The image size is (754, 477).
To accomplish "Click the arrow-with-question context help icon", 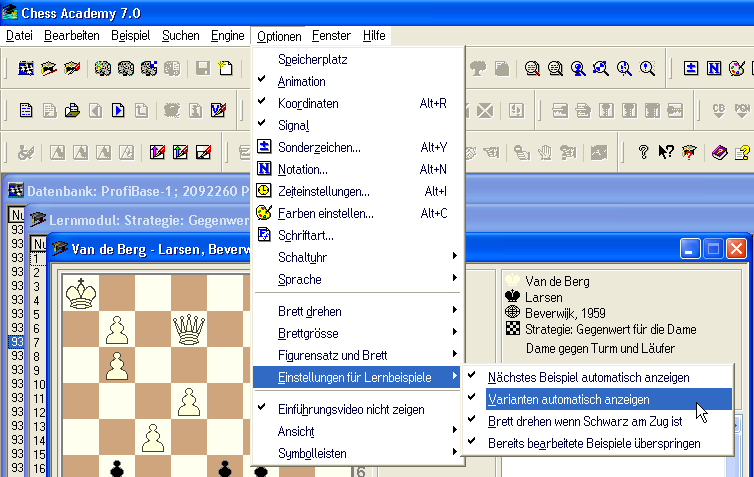I will 666,152.
